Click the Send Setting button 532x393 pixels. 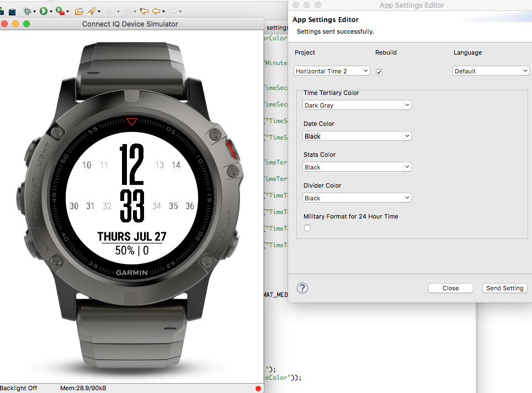click(505, 288)
